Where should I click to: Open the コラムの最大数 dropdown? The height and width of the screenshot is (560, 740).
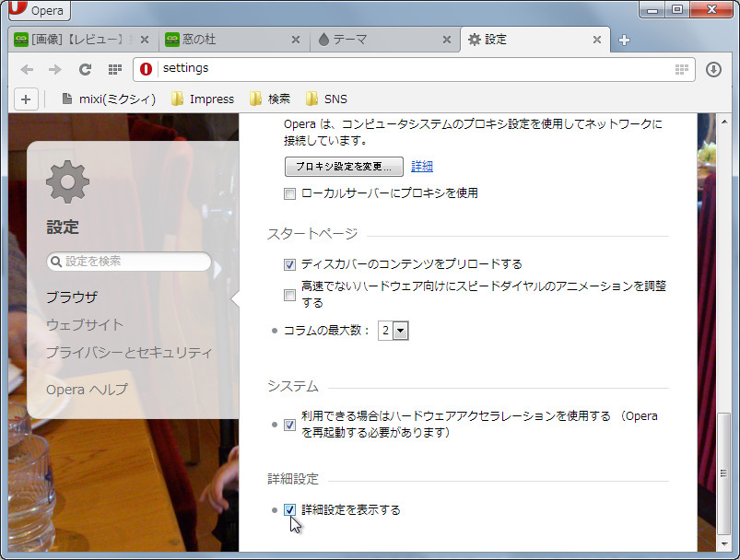click(x=393, y=329)
